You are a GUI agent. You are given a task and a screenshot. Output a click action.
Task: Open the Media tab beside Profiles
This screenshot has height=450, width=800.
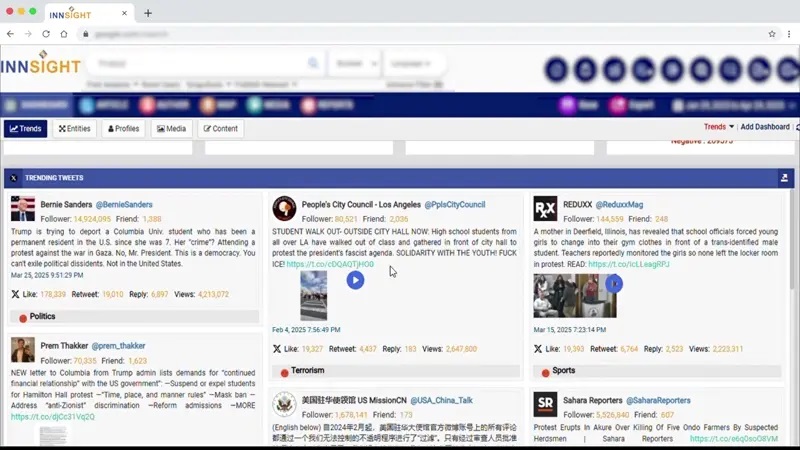171,129
